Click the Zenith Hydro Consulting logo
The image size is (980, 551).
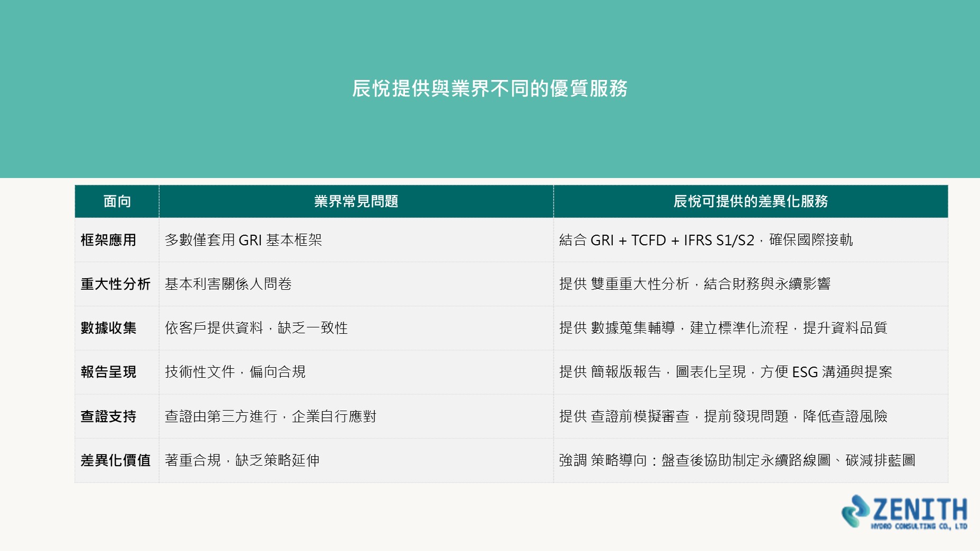coord(904,512)
